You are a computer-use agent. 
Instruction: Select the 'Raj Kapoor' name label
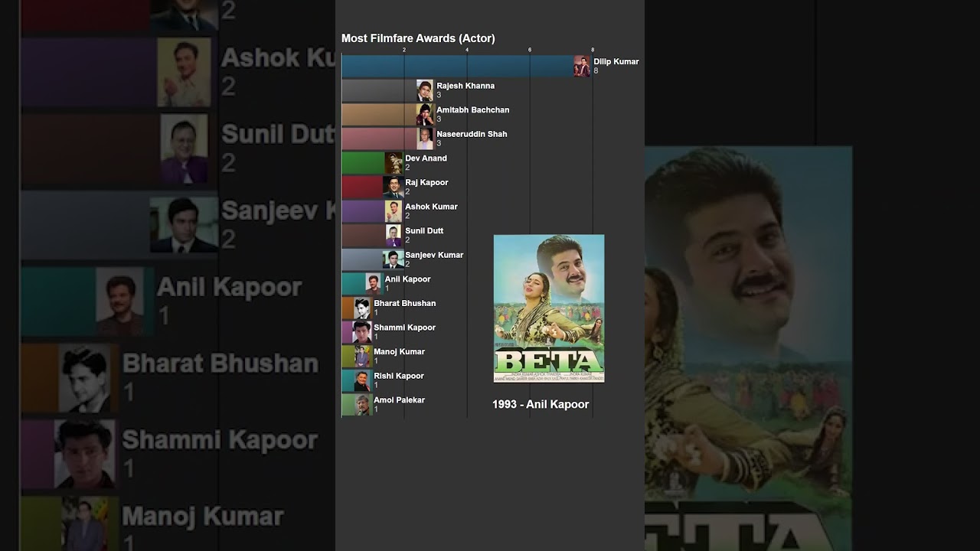[x=426, y=182]
